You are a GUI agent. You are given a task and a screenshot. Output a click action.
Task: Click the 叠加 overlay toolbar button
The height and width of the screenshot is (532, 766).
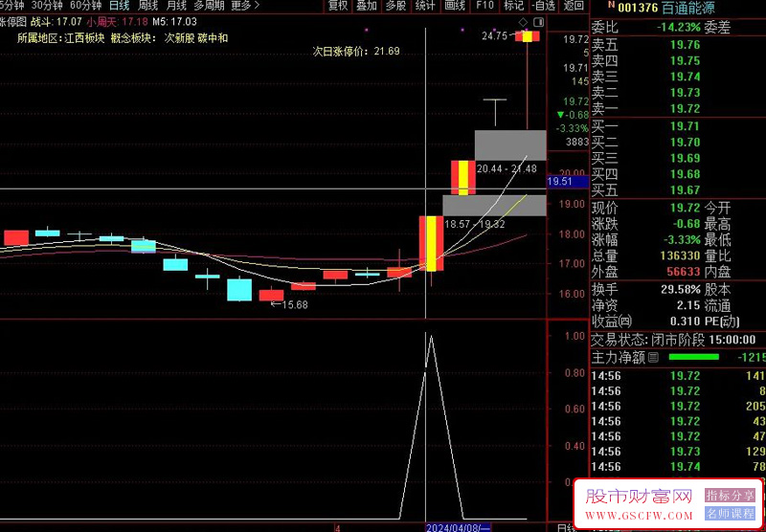pyautogui.click(x=367, y=6)
